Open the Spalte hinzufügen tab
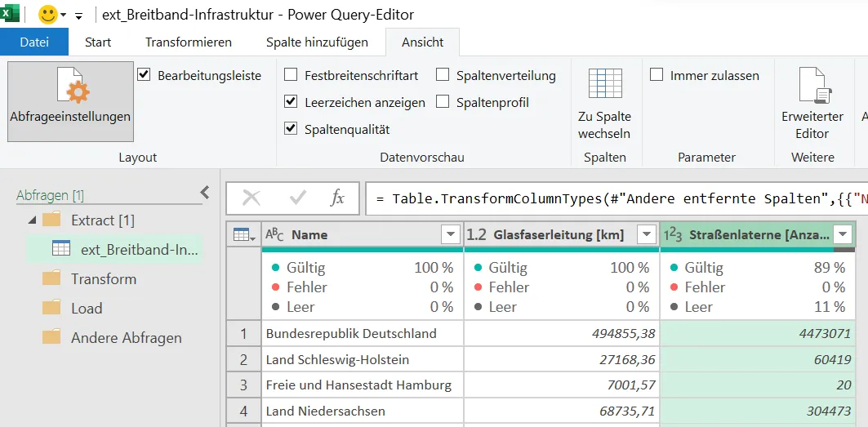This screenshot has height=427, width=868. (317, 42)
